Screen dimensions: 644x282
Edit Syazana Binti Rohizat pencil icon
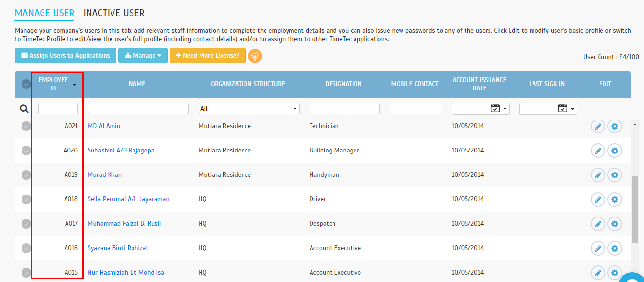598,248
